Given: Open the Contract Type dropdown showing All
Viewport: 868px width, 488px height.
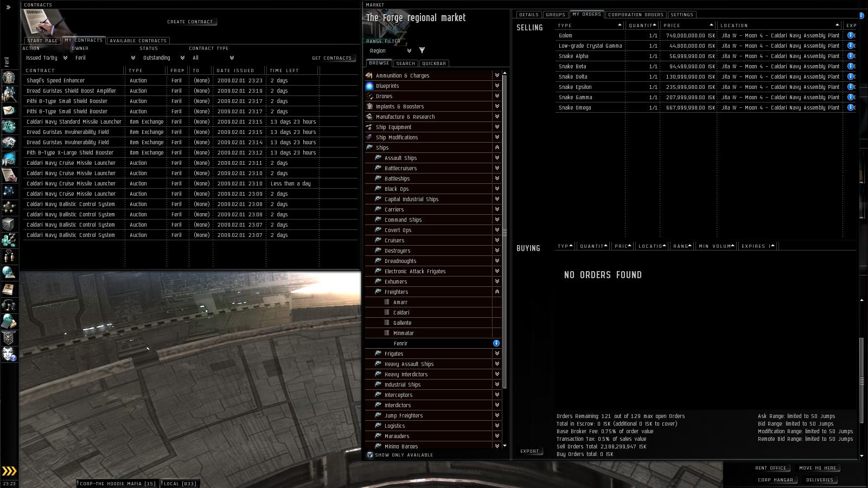Looking at the screenshot, I should 213,57.
